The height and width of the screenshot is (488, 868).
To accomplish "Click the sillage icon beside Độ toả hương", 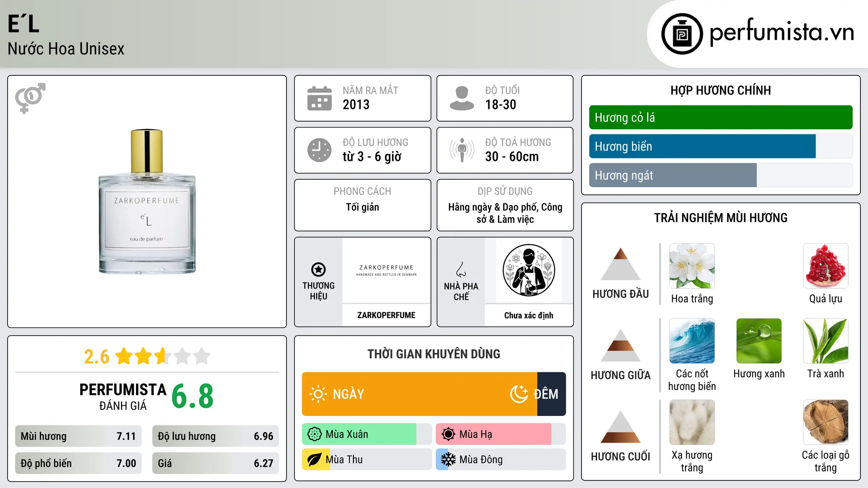I will 462,150.
